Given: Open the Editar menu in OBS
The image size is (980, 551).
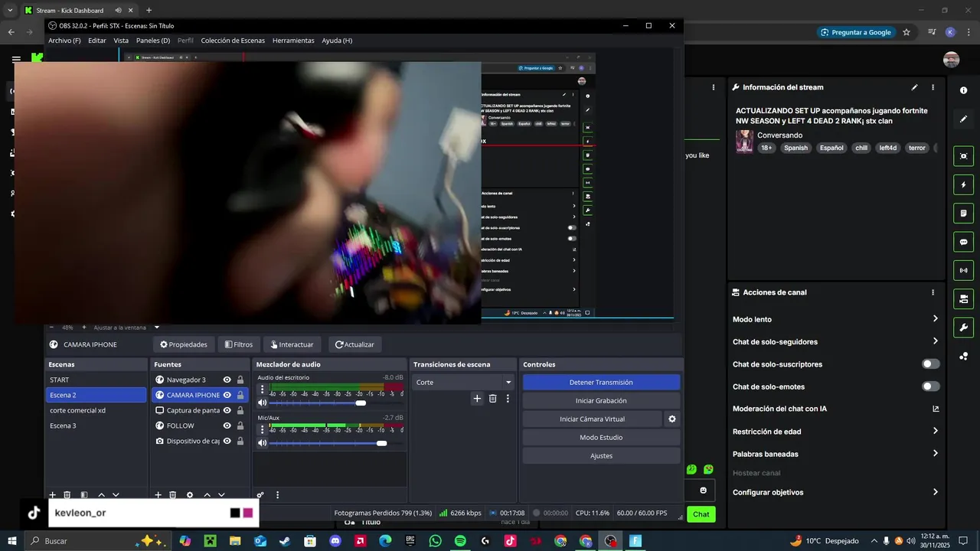Looking at the screenshot, I should tap(97, 41).
